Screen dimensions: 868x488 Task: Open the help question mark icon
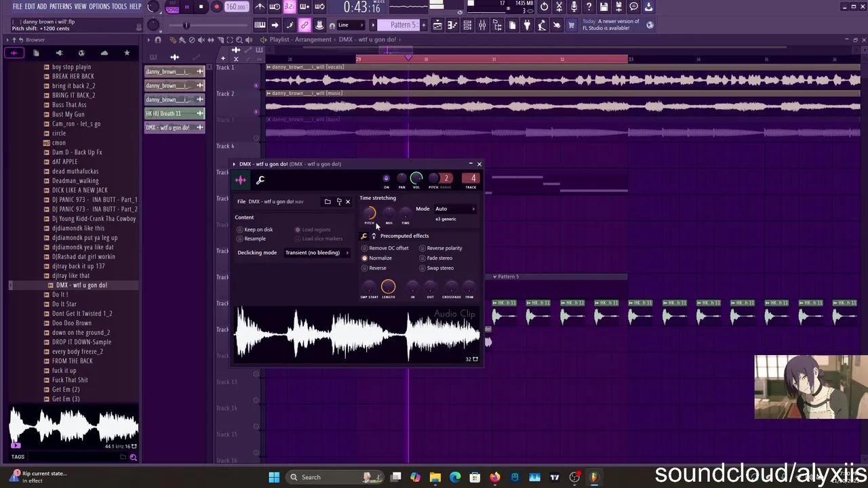point(589,7)
